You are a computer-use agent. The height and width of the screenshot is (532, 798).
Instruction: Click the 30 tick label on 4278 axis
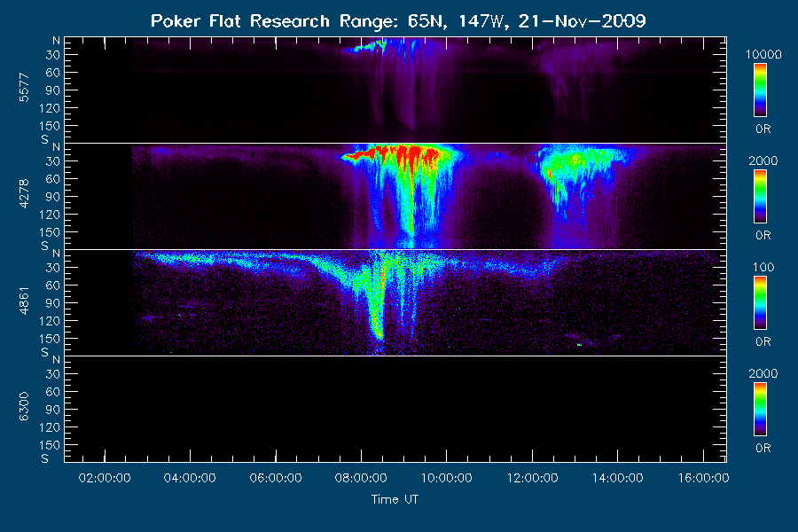pyautogui.click(x=53, y=161)
